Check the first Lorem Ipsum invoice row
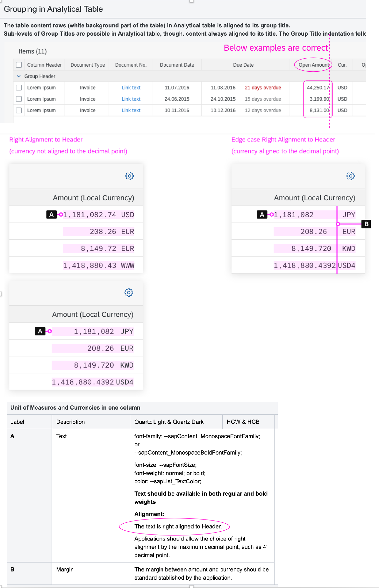Screen dimensions: 379x588 point(18,88)
